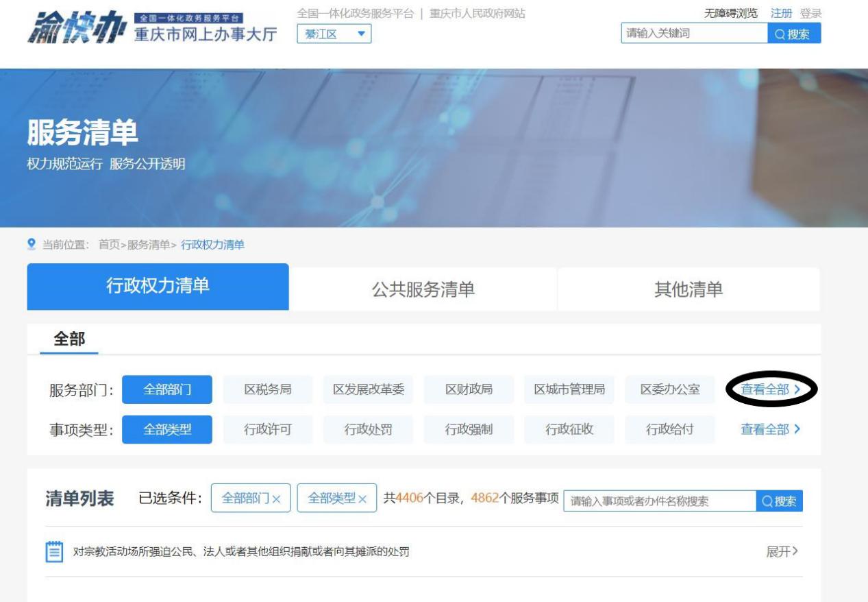The width and height of the screenshot is (868, 602).
Task: Focus the 请输入关键词 search field
Action: 693,34
